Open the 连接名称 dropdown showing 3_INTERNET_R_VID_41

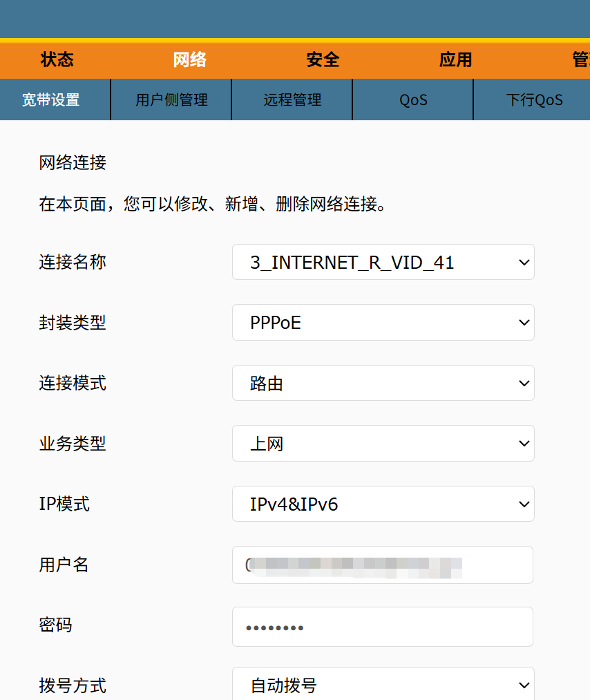pos(383,262)
